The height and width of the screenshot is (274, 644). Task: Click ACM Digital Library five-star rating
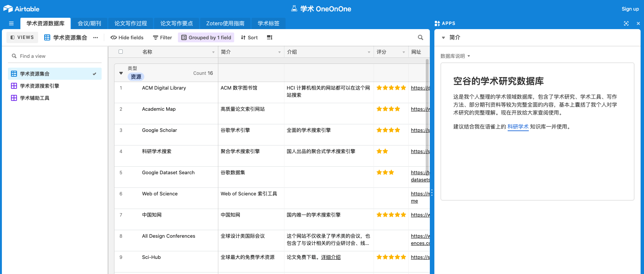click(x=391, y=88)
